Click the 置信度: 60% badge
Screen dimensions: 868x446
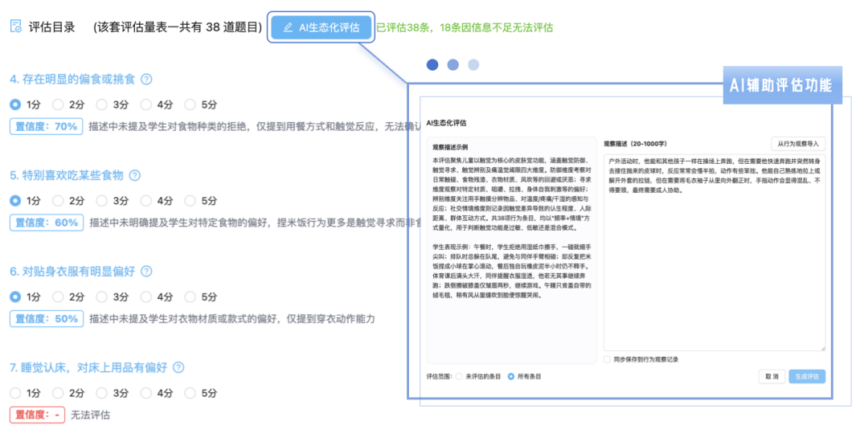coord(47,223)
